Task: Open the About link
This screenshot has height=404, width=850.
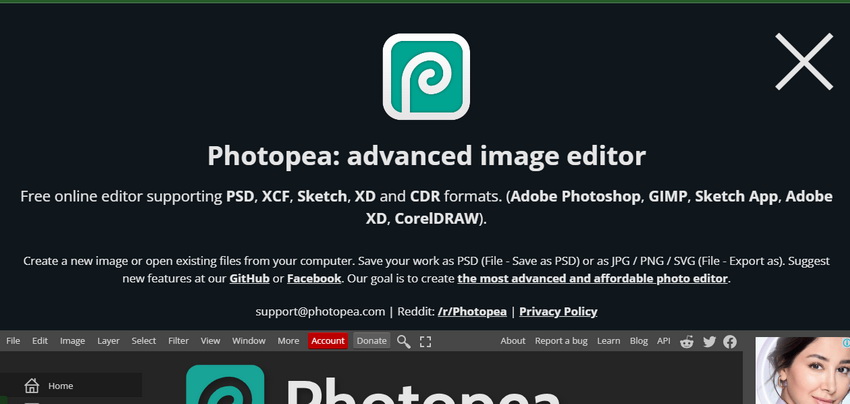Action: (513, 341)
